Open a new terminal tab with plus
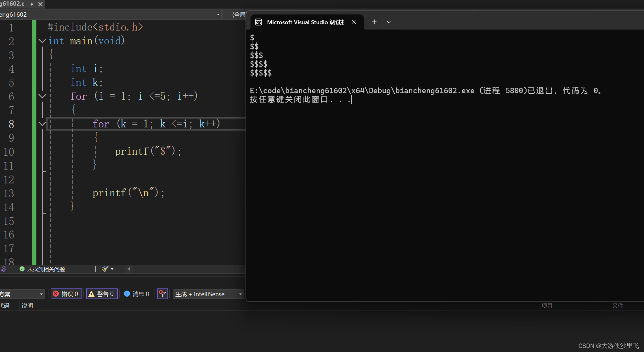This screenshot has width=644, height=352. 374,22
